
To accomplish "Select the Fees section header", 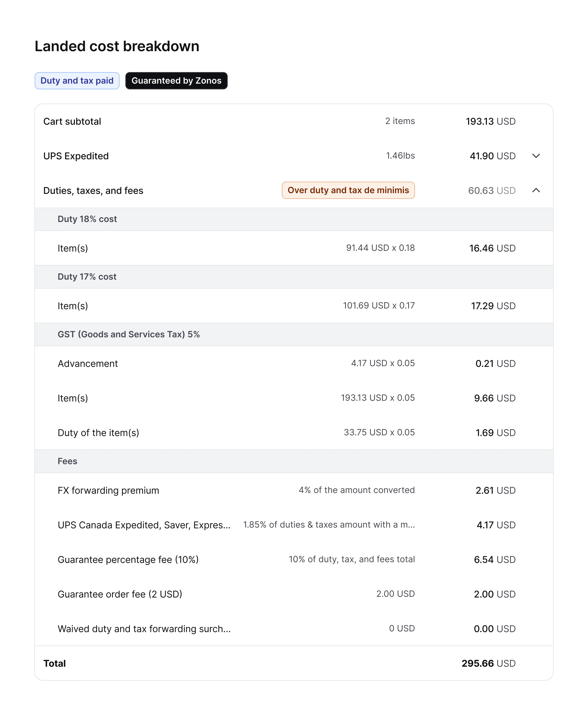I will point(67,461).
